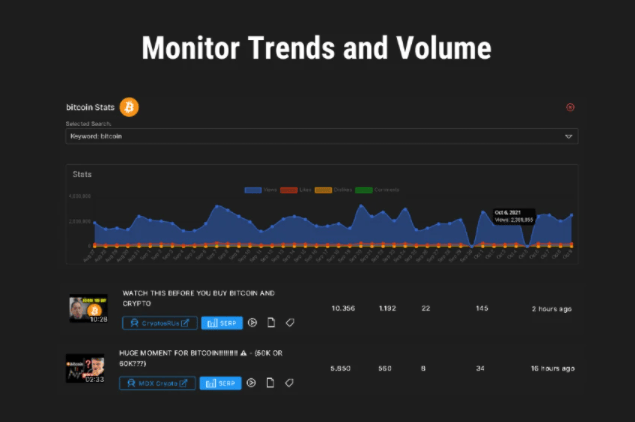The width and height of the screenshot is (635, 422).
Task: Click the document icon in the MOX Crypto row
Action: (270, 383)
